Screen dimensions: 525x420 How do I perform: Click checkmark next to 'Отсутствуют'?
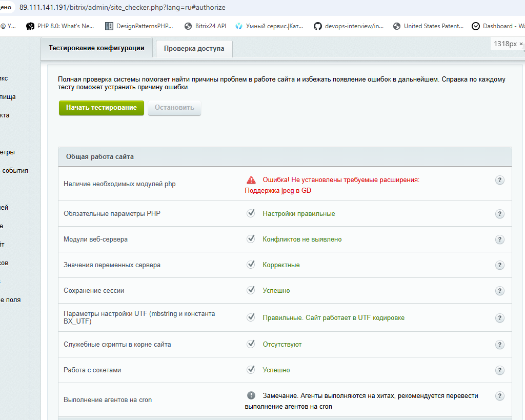[x=251, y=344]
